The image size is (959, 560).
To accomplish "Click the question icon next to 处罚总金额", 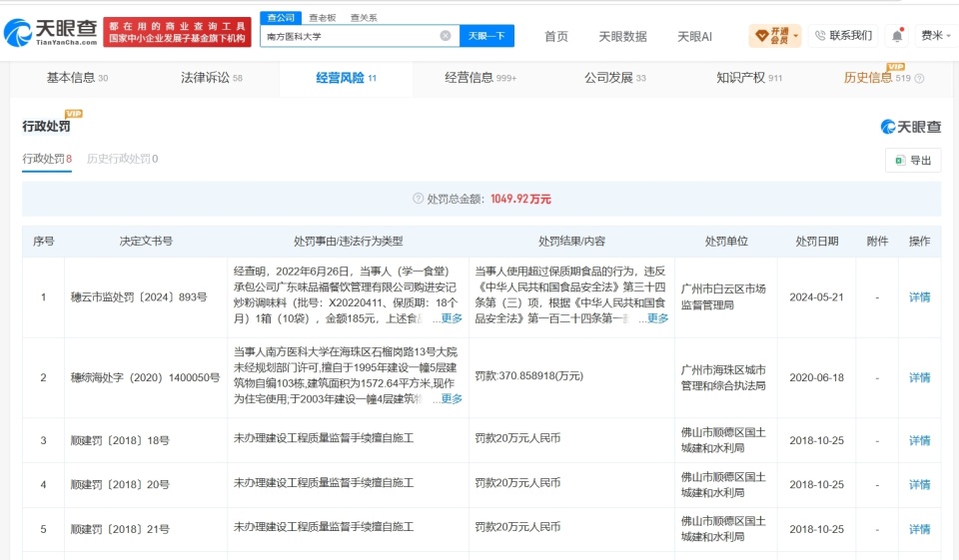I will tap(418, 199).
